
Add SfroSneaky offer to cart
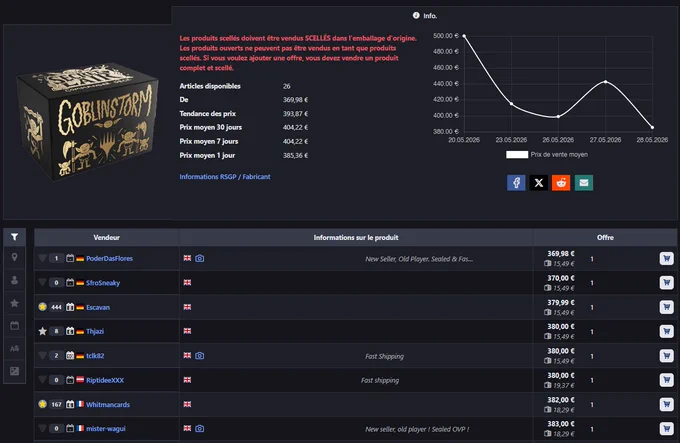click(x=667, y=283)
